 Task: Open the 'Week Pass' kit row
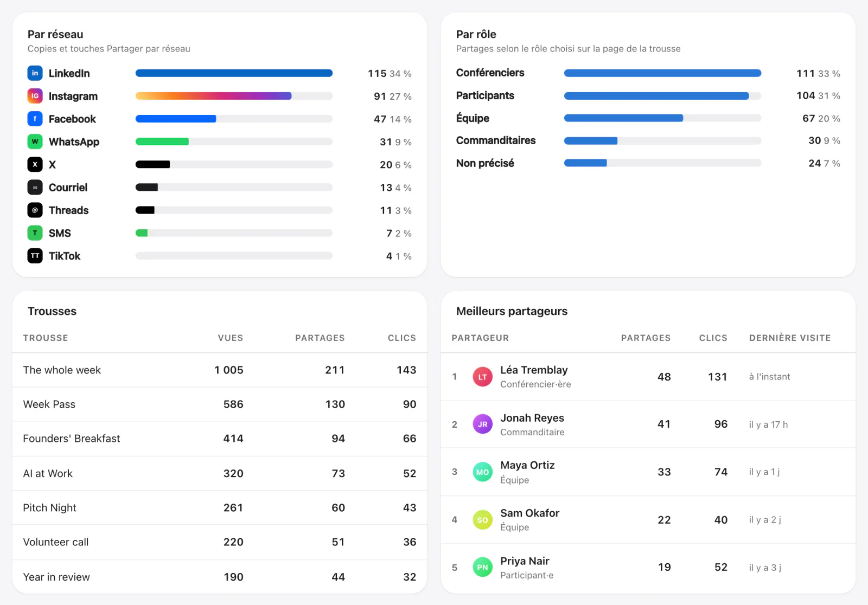220,404
